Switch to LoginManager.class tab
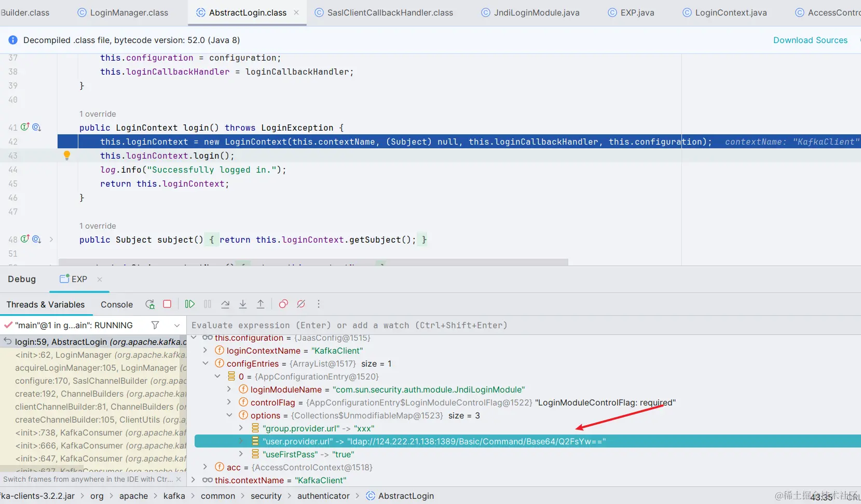The image size is (861, 504). click(123, 12)
